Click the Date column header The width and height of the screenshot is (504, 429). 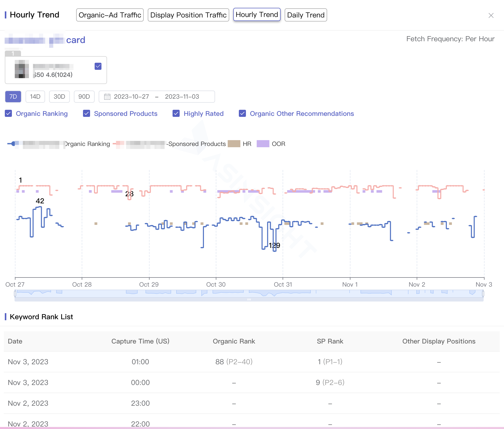[15, 341]
